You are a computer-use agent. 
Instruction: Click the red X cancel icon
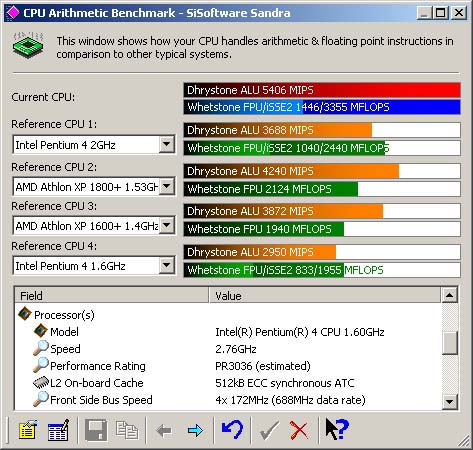pyautogui.click(x=299, y=430)
